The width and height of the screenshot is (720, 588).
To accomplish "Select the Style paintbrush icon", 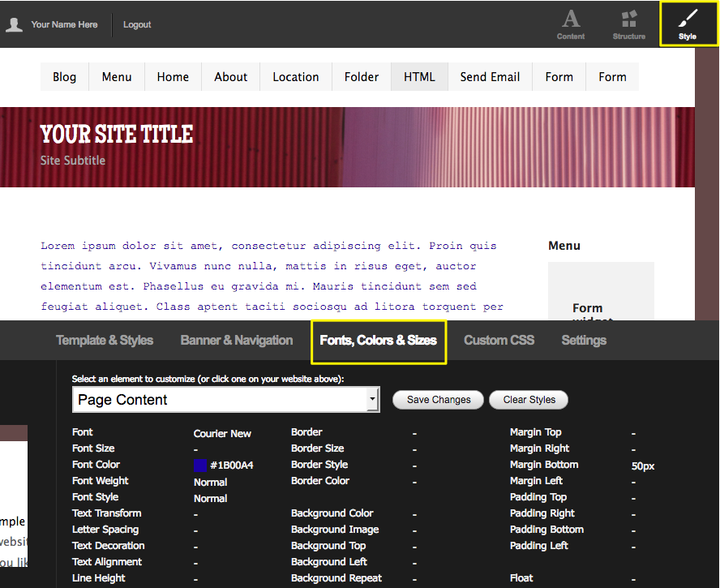I will pyautogui.click(x=688, y=19).
